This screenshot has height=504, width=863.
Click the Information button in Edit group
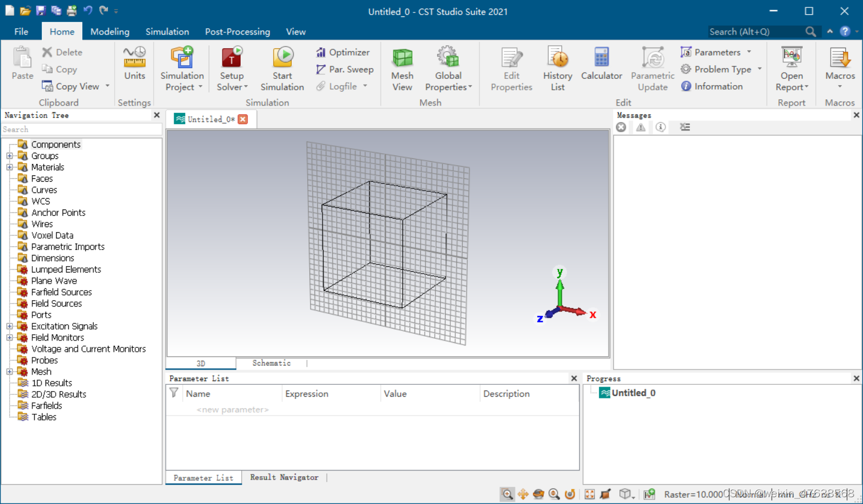712,86
